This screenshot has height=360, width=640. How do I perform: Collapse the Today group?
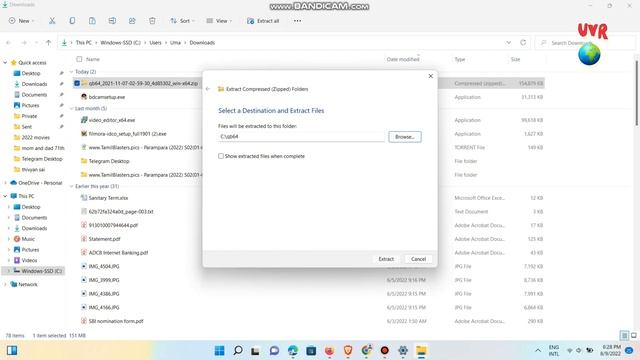pyautogui.click(x=72, y=72)
